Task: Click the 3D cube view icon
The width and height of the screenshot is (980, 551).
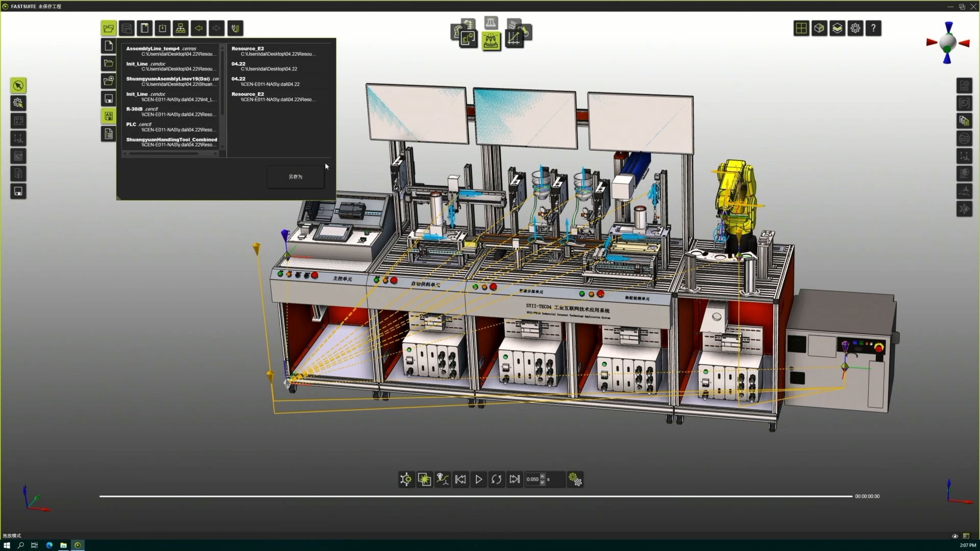Action: tap(819, 29)
